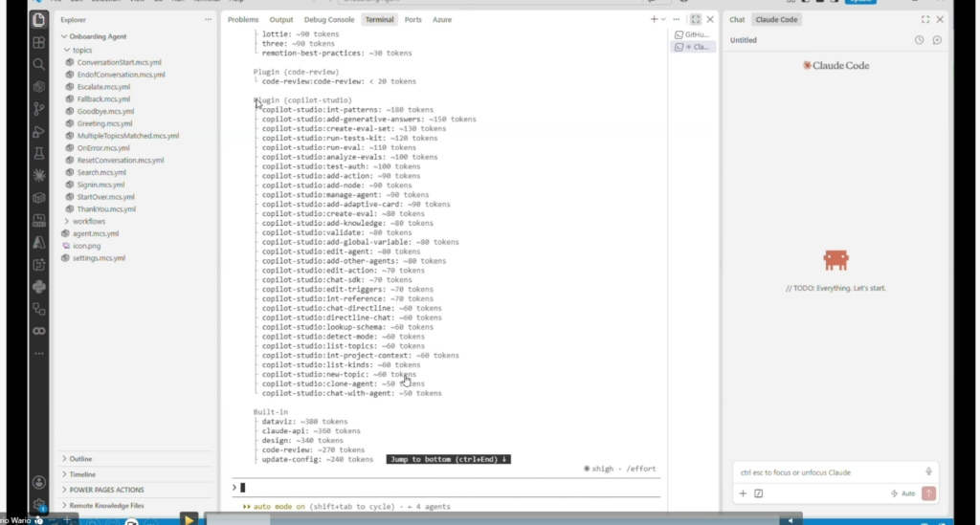
Task: Open settings.mcs.yml file
Action: [99, 258]
